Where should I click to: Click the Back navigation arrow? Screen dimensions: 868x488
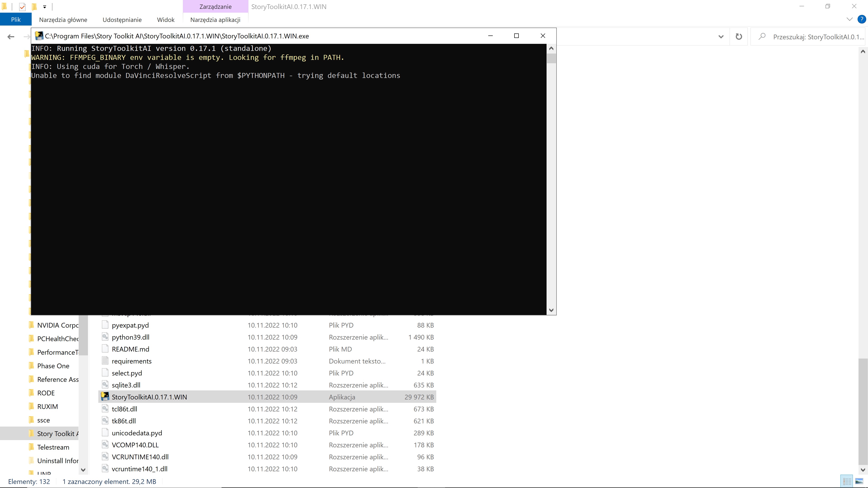11,37
